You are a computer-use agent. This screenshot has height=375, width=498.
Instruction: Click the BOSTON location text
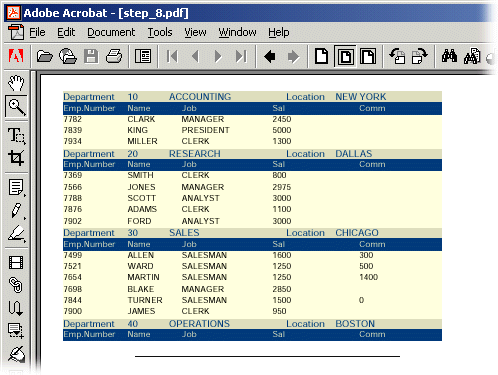tap(355, 324)
